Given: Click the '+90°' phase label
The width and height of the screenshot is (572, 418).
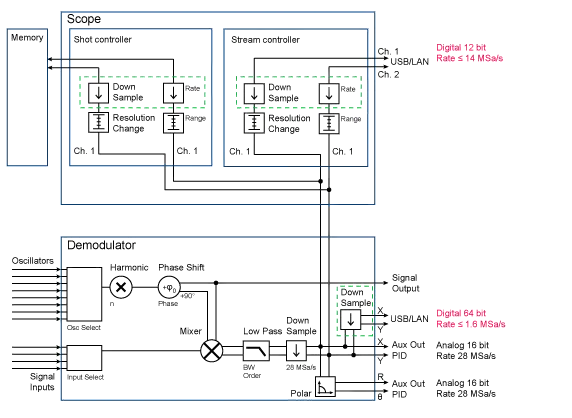Looking at the screenshot, I should 188,296.
